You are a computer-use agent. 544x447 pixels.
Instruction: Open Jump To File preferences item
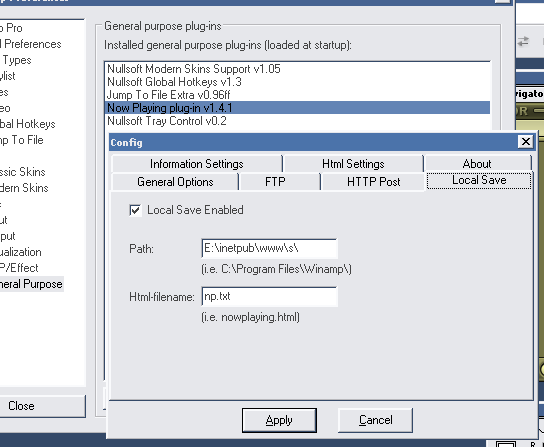(x=22, y=140)
